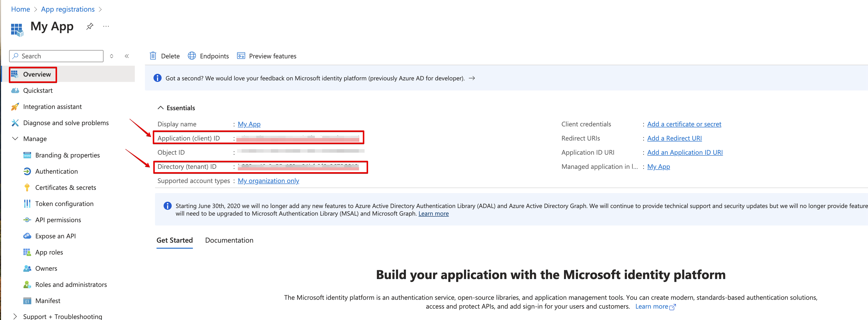868x320 pixels.
Task: Click the feedback banner info icon
Action: [157, 78]
